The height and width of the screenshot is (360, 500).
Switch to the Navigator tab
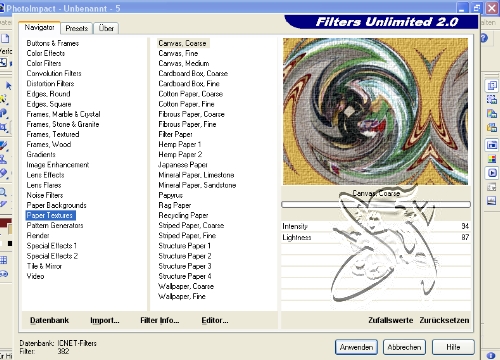tap(39, 28)
